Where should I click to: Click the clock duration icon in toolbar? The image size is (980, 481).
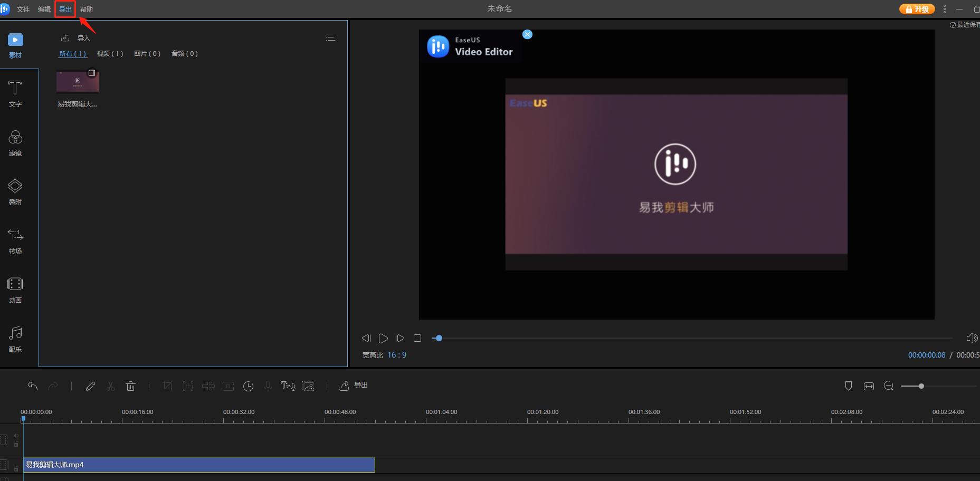248,386
